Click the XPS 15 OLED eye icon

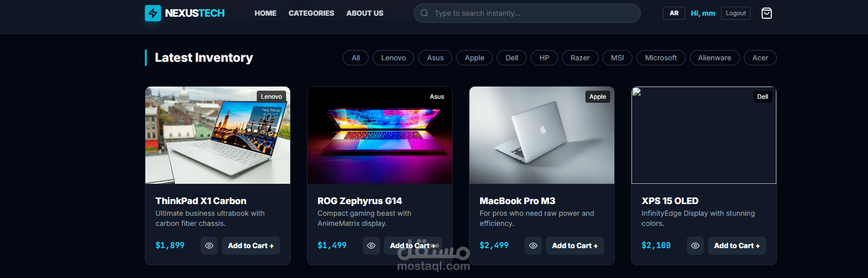pos(695,246)
